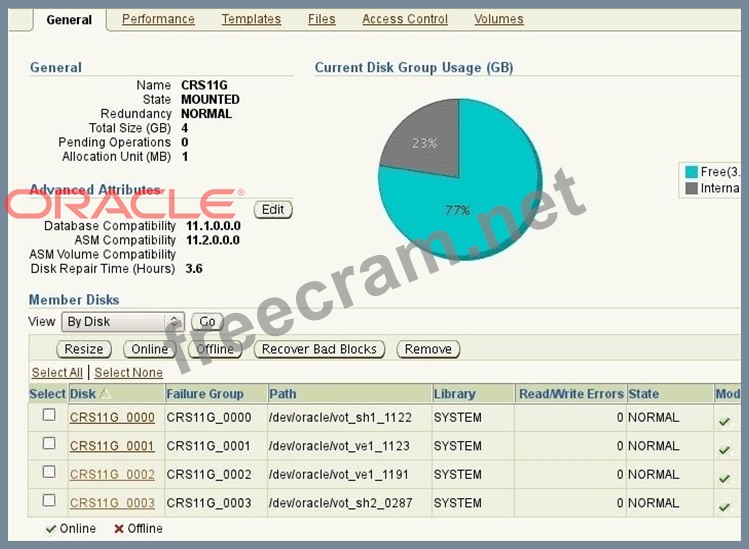The image size is (749, 549).
Task: Click the online checkmark icon for CRS11G_0003 row
Action: (x=725, y=507)
